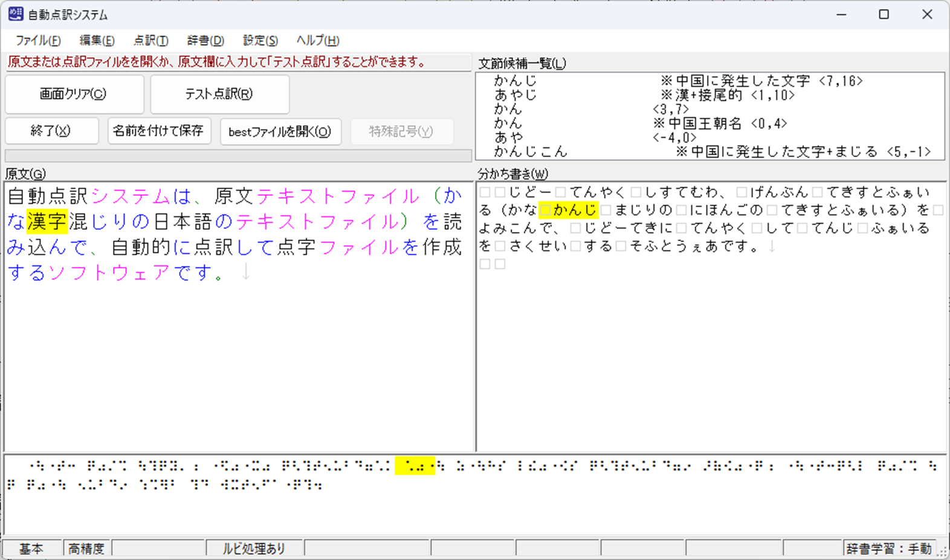Click the 原文(G) label

point(25,174)
